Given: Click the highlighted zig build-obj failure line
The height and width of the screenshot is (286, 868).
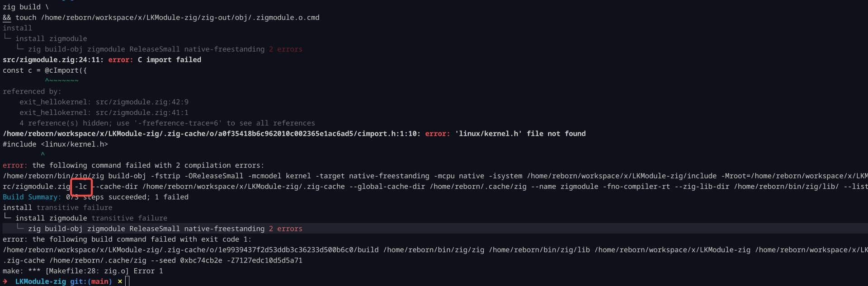Looking at the screenshot, I should coord(165,229).
